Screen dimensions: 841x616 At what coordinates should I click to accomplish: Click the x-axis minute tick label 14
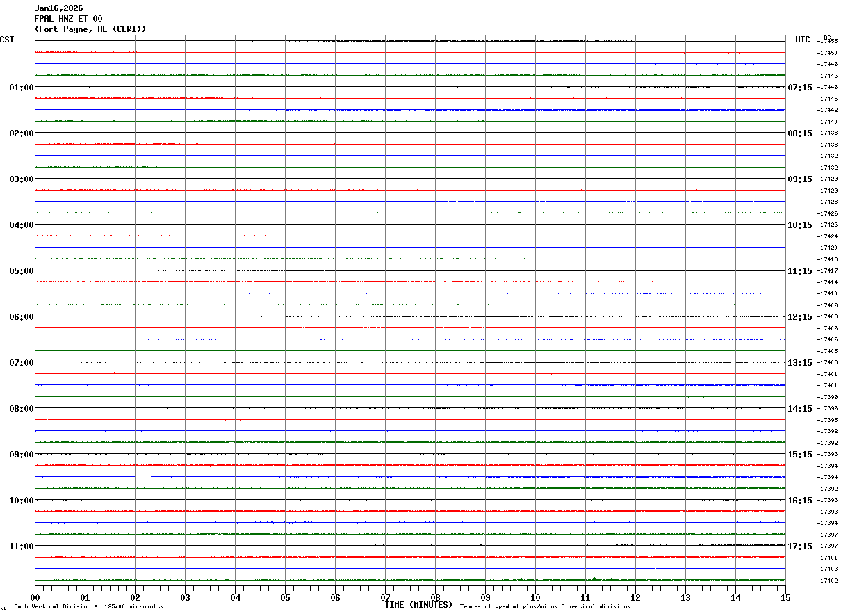[735, 597]
